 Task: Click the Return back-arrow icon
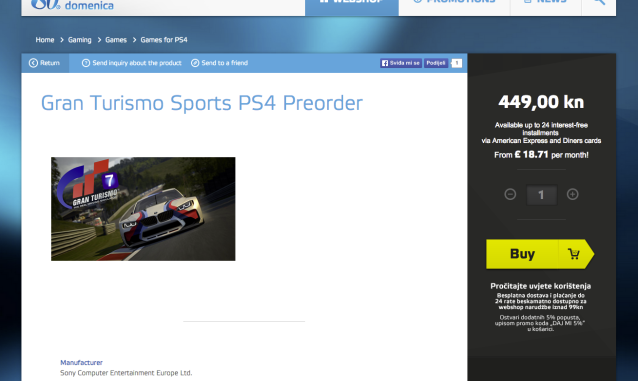(x=33, y=63)
